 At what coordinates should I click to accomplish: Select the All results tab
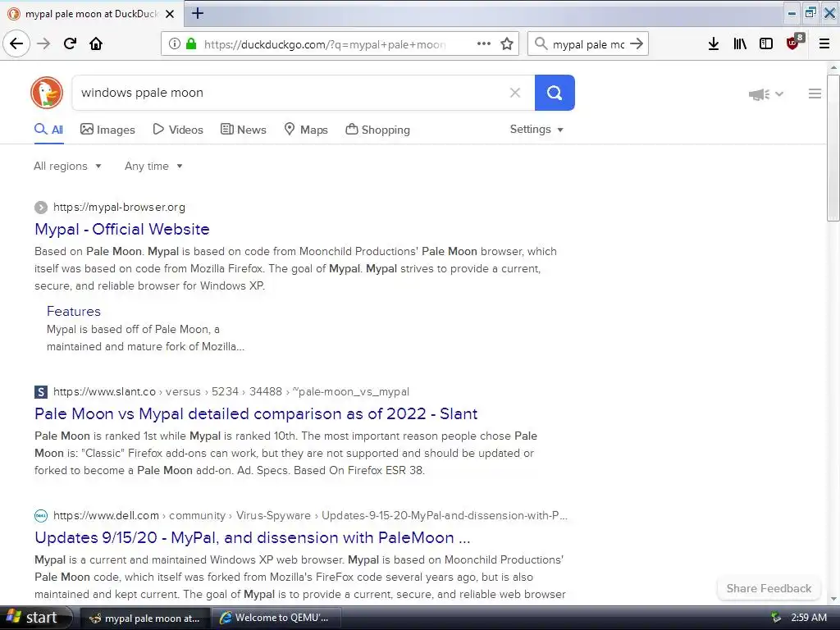point(48,130)
